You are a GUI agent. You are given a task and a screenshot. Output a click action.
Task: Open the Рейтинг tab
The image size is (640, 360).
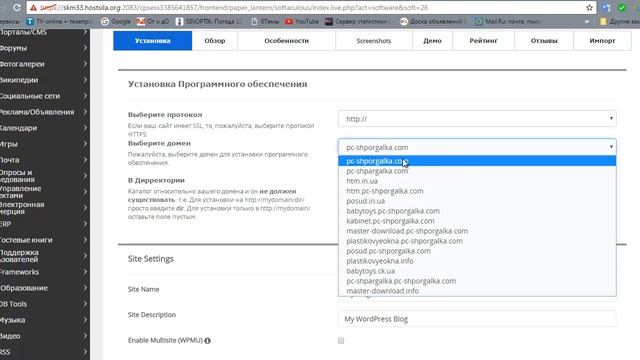pos(483,41)
